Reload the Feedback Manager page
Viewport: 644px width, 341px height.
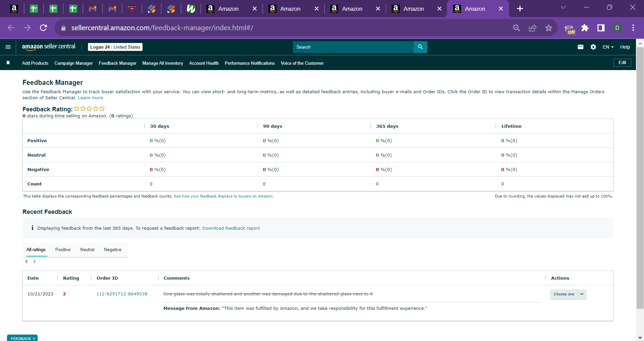coord(43,28)
